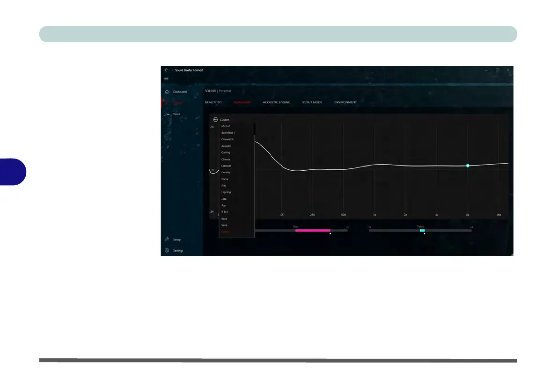This screenshot has height=392, width=557.
Task: Open the Environment tab
Action: [345, 102]
